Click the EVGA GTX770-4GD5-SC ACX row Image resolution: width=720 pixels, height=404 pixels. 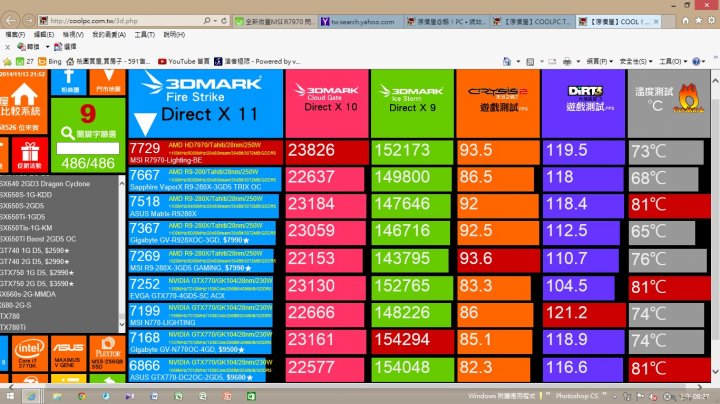(201, 288)
